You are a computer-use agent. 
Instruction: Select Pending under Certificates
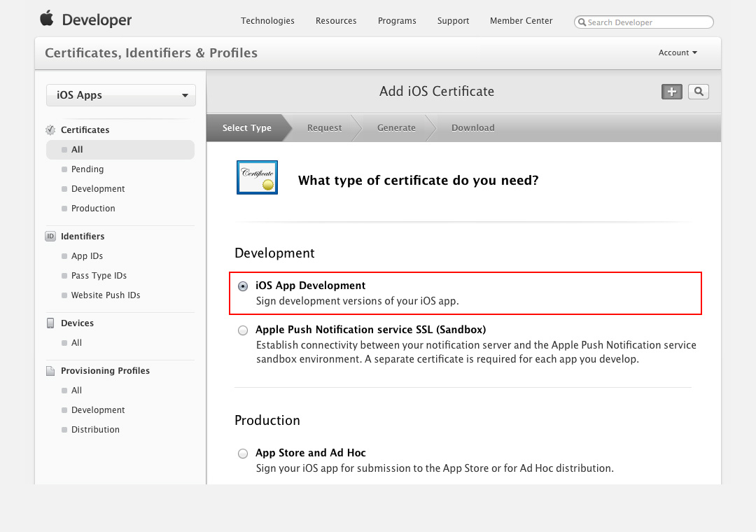point(87,169)
